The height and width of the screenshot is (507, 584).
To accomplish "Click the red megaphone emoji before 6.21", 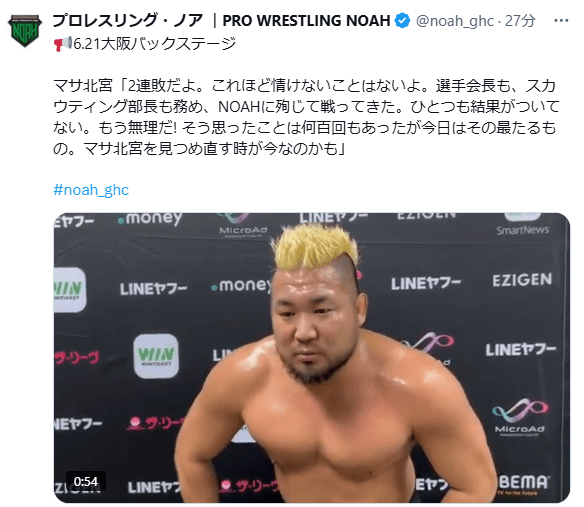I will coord(63,44).
